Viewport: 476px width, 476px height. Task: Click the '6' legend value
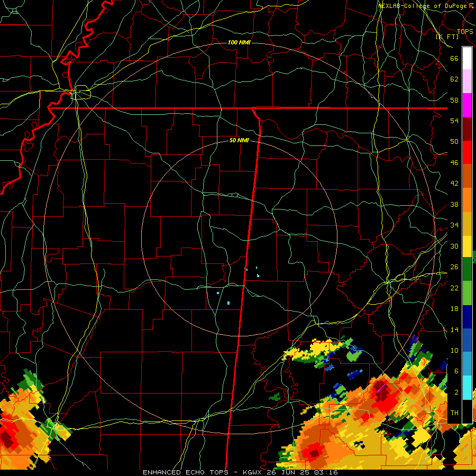(456, 371)
